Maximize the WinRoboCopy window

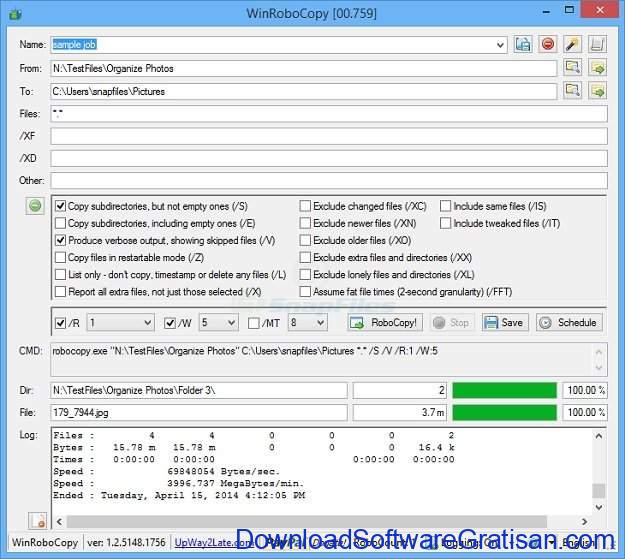[570, 10]
